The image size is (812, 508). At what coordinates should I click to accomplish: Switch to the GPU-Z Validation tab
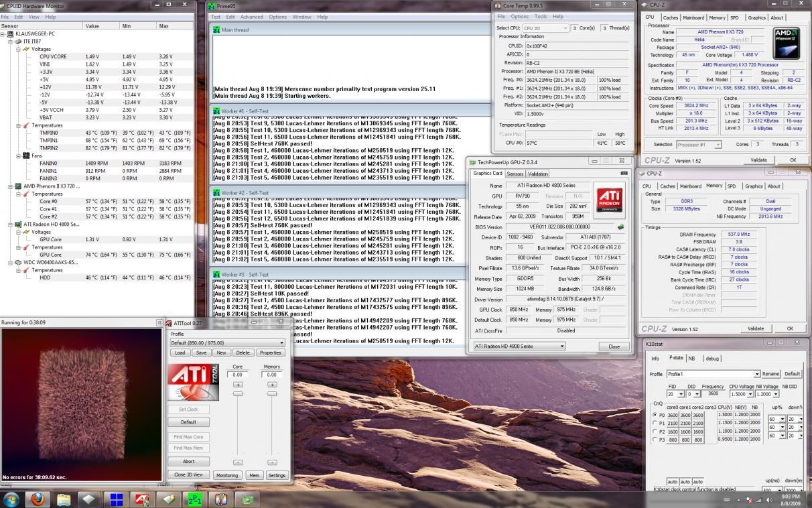coord(538,174)
